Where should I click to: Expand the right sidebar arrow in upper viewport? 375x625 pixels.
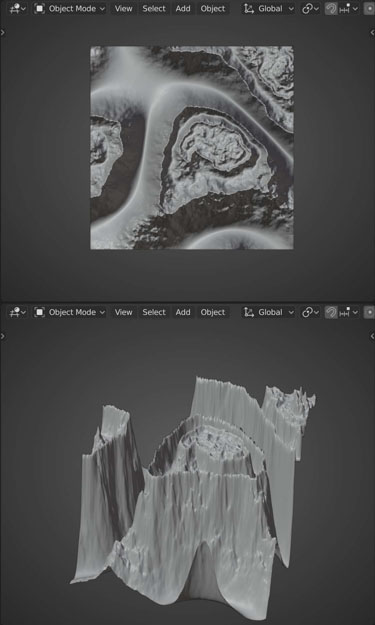pyautogui.click(x=372, y=32)
